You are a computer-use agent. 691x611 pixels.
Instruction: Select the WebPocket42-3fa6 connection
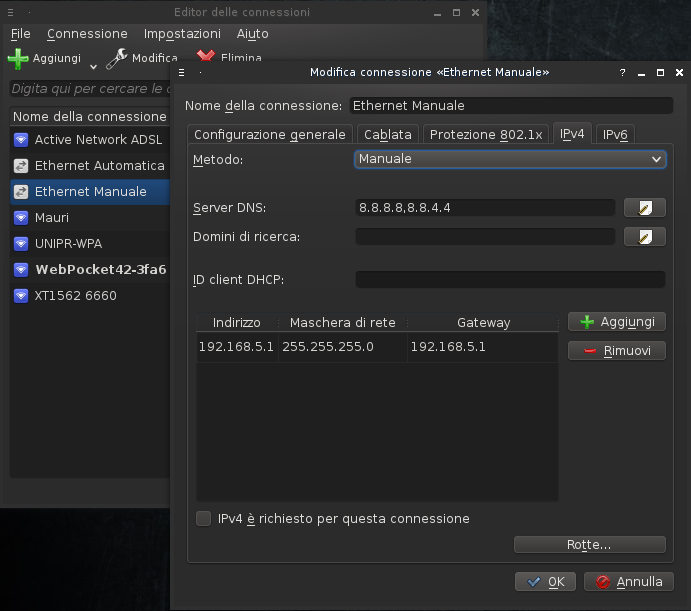click(100, 270)
